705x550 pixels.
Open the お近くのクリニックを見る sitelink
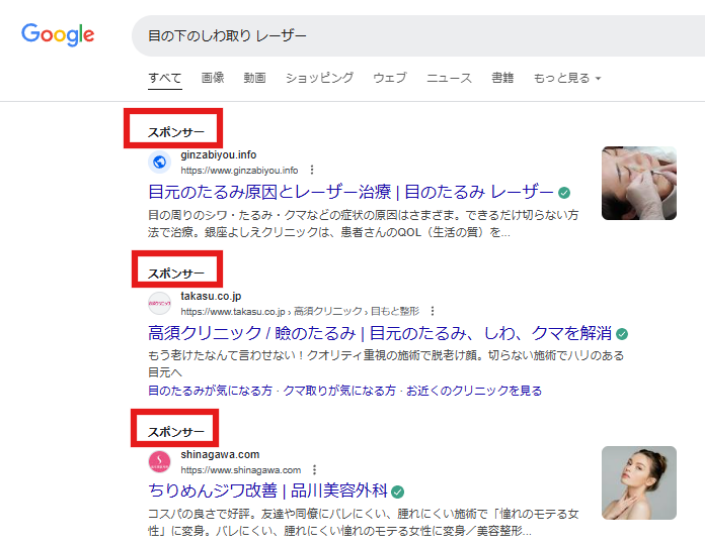coord(474,391)
